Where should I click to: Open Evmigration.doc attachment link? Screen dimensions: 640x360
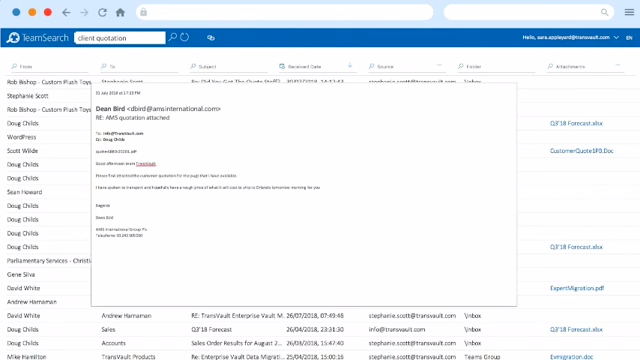coord(571,357)
